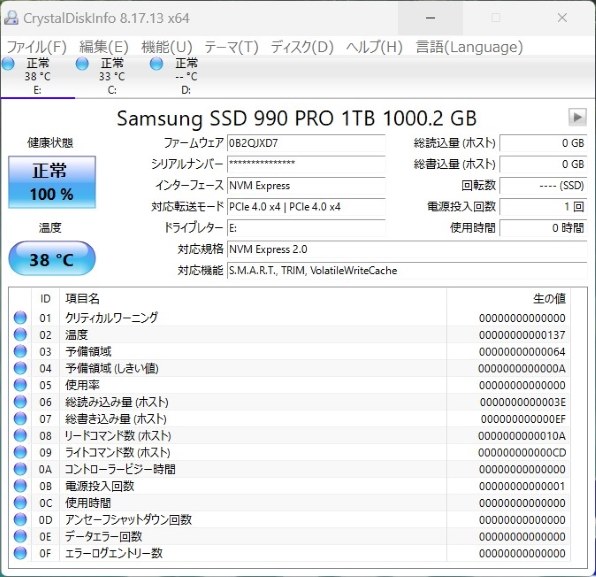The image size is (596, 577).
Task: Click the blue orb for ID 06
Action: coord(20,402)
